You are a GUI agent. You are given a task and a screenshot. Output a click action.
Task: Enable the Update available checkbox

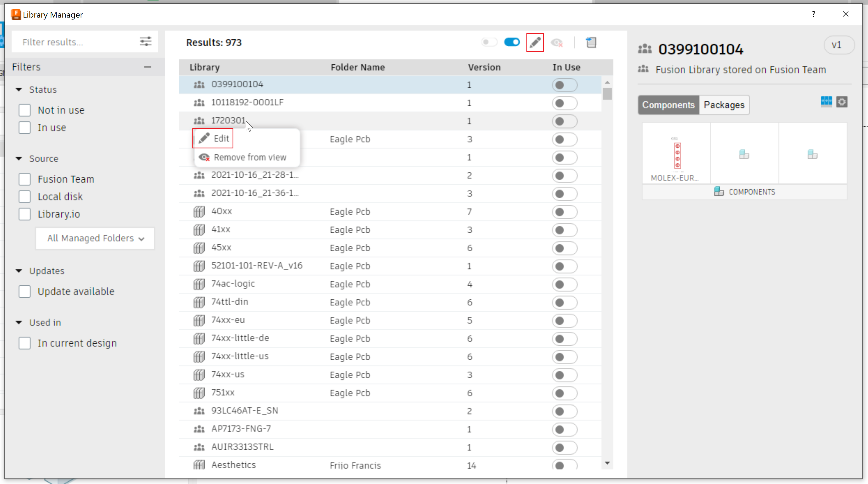(x=25, y=291)
